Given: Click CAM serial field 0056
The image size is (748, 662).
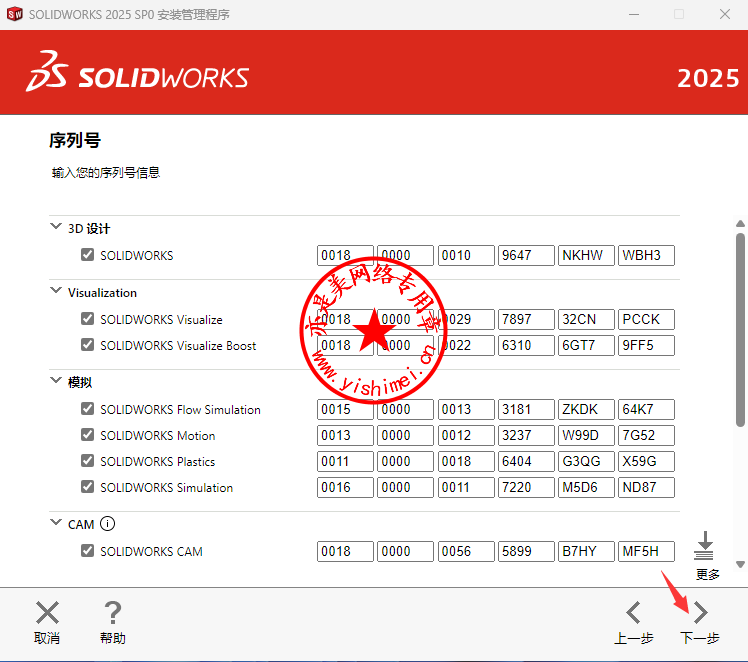Looking at the screenshot, I should point(466,551).
